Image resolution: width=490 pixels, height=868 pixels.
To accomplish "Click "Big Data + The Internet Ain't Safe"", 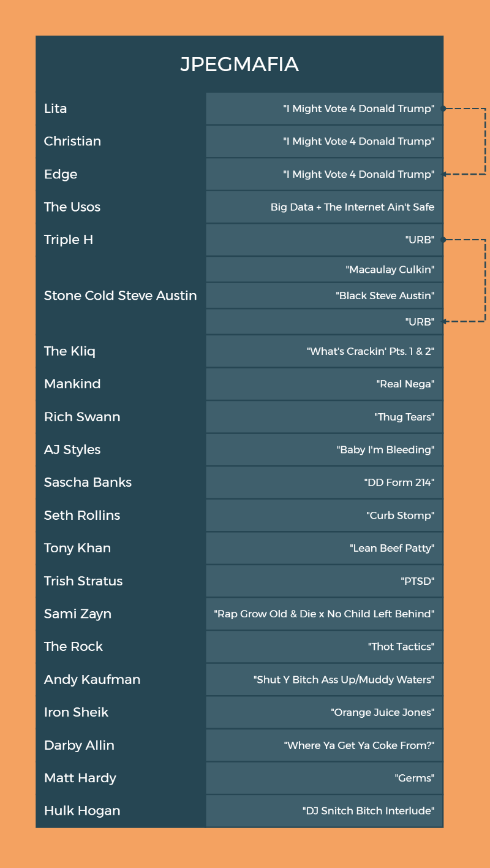I will (x=352, y=207).
